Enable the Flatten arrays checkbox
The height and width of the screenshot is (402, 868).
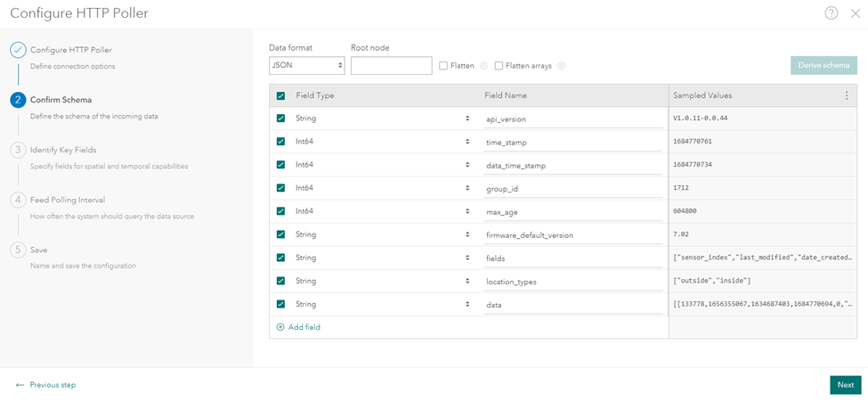(x=499, y=65)
